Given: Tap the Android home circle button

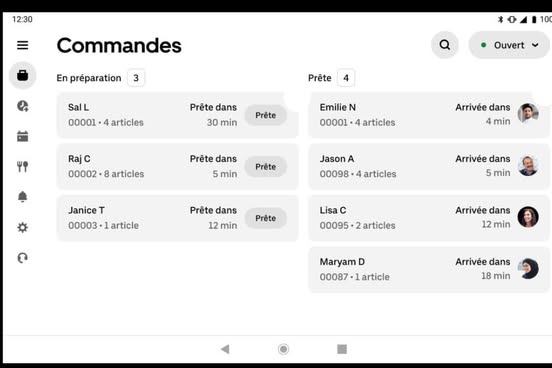Looking at the screenshot, I should coord(283,349).
